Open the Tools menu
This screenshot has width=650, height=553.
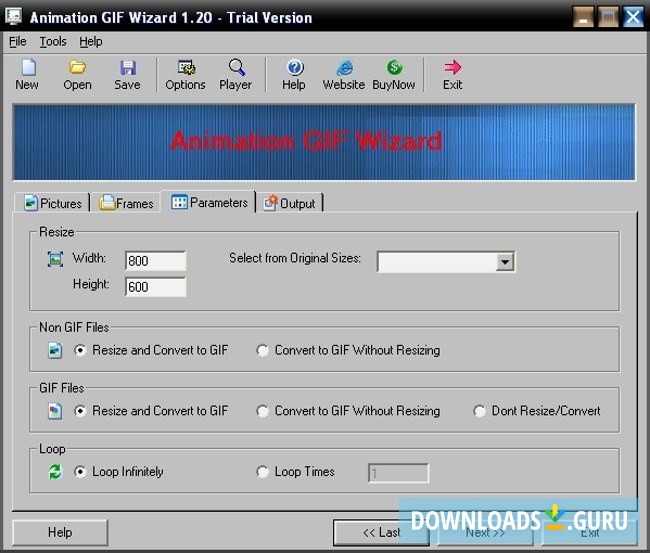pyautogui.click(x=53, y=41)
